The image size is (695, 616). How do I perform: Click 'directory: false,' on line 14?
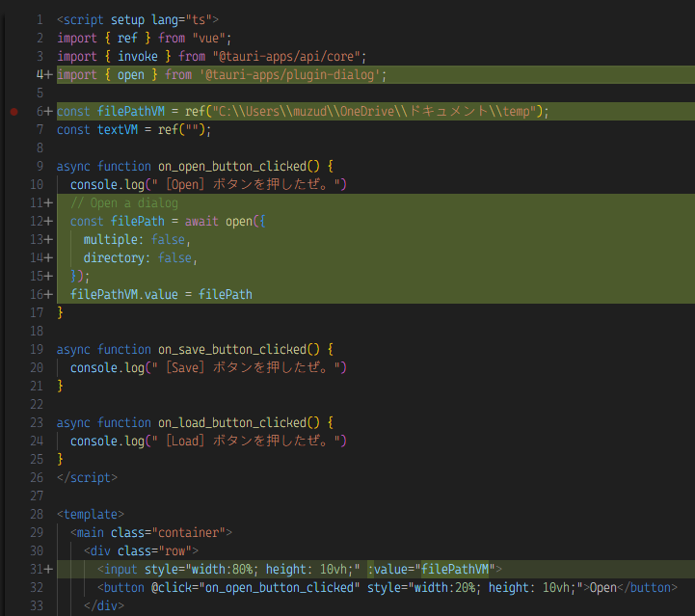coord(141,258)
